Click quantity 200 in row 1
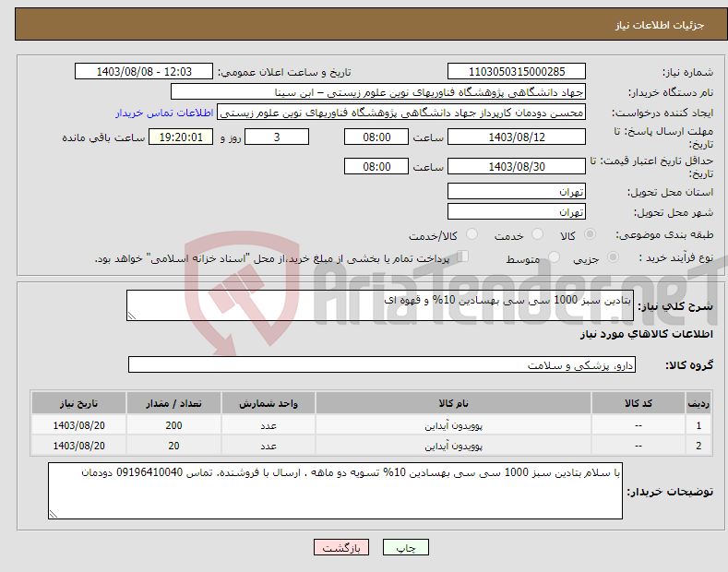This screenshot has width=728, height=572. click(173, 425)
